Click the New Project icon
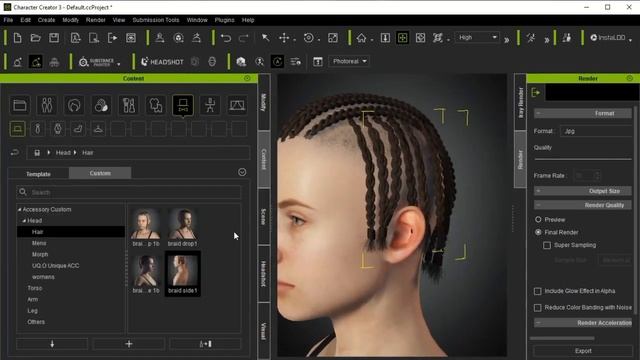 (18, 38)
